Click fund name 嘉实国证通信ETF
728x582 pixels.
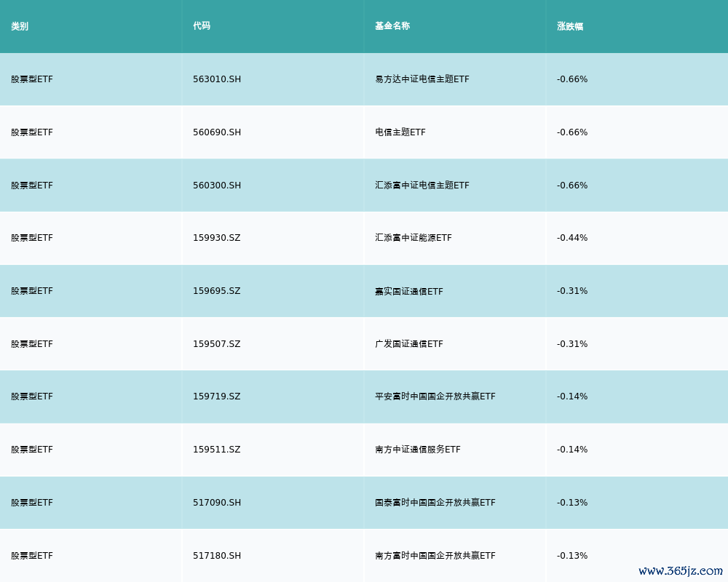(409, 291)
